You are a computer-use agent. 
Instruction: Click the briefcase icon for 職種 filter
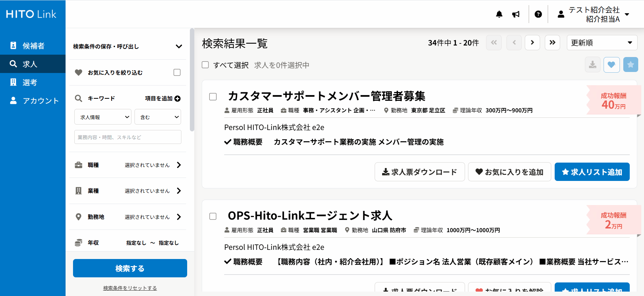78,165
